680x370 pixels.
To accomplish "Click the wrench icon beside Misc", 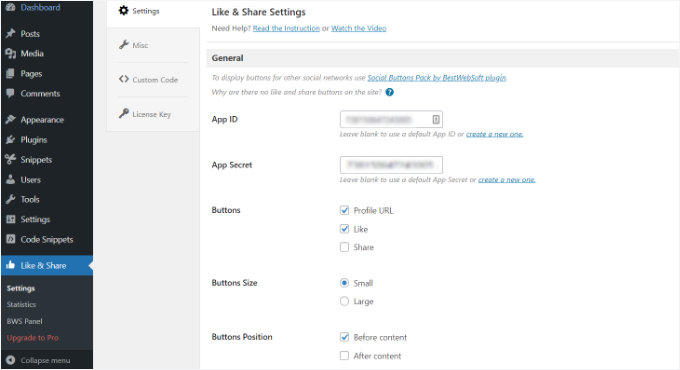I will click(124, 45).
